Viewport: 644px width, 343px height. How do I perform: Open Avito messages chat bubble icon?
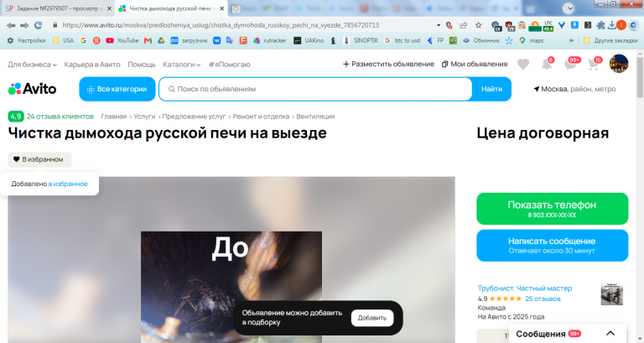coord(571,64)
